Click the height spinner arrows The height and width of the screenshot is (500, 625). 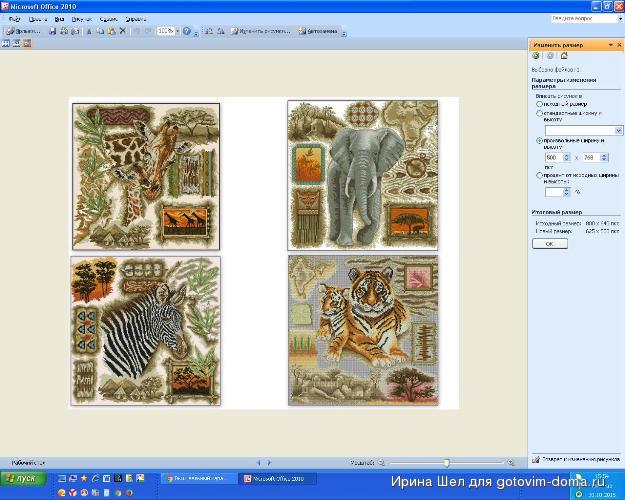coord(604,157)
